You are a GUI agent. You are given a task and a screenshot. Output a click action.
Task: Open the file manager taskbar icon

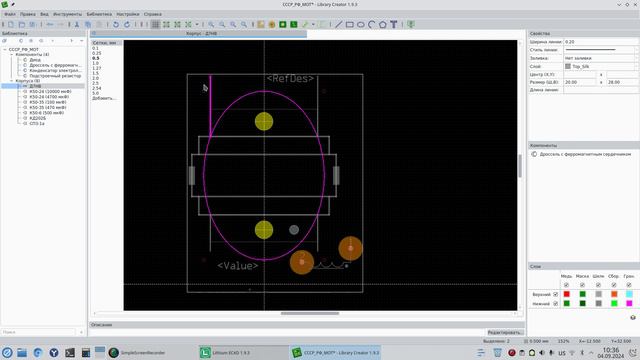[22, 352]
